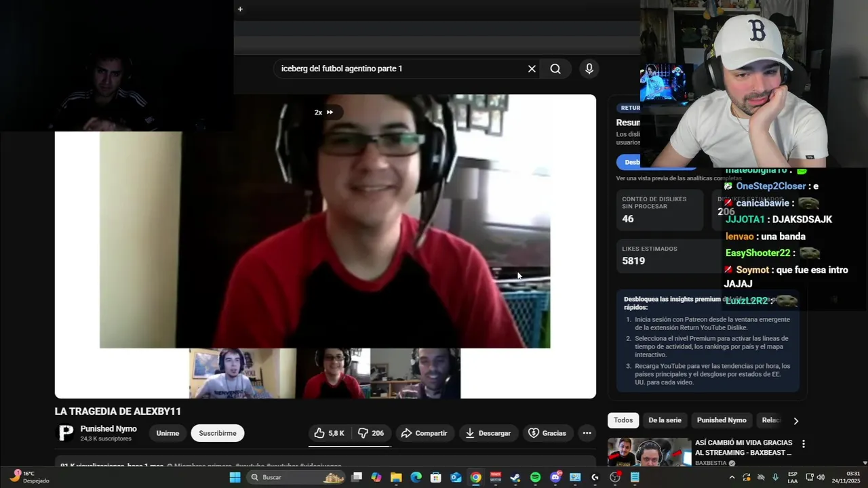Select the De la serie chip
Screen dimensions: 868x488
click(x=665, y=420)
